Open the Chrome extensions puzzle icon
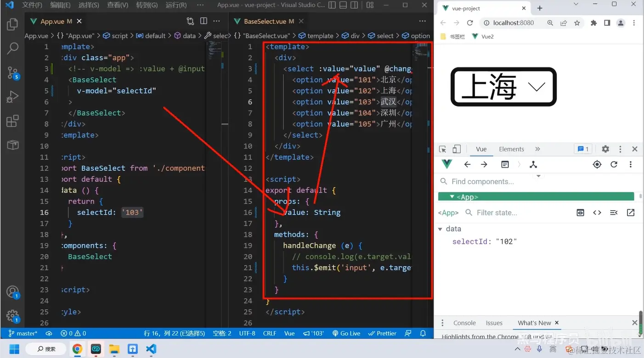Screen dimensions: 644x358 [593, 23]
